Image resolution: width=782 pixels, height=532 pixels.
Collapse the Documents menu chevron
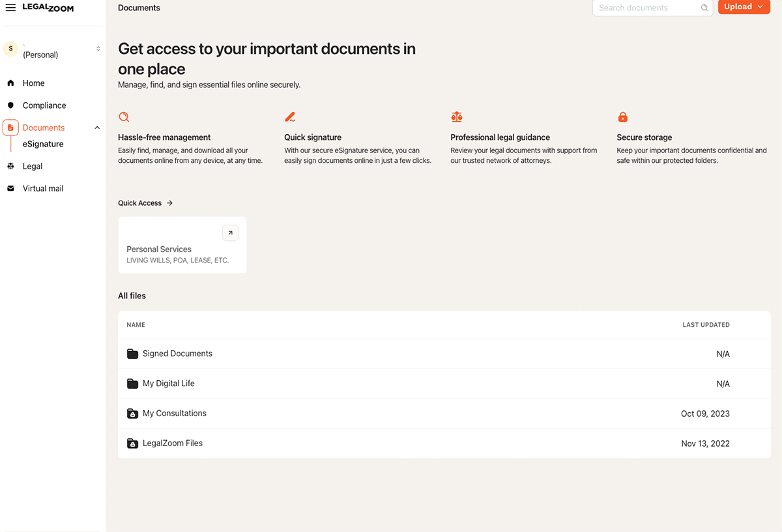click(97, 128)
